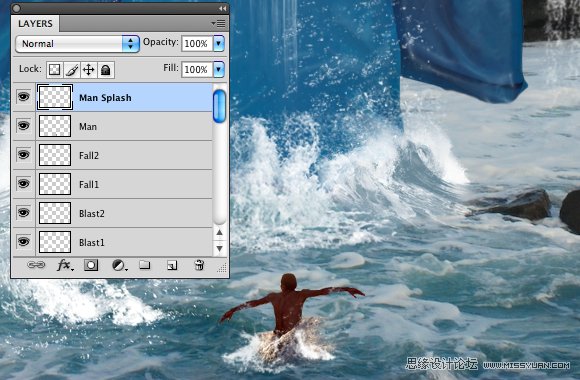Hide the Blast2 layer
The width and height of the screenshot is (580, 380).
point(23,213)
